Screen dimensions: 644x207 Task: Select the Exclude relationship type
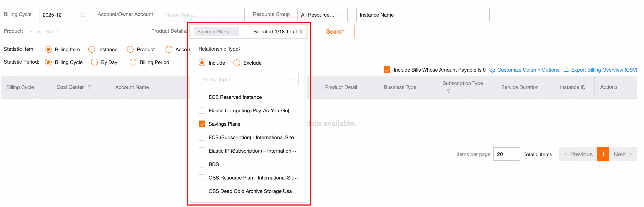[x=237, y=63]
